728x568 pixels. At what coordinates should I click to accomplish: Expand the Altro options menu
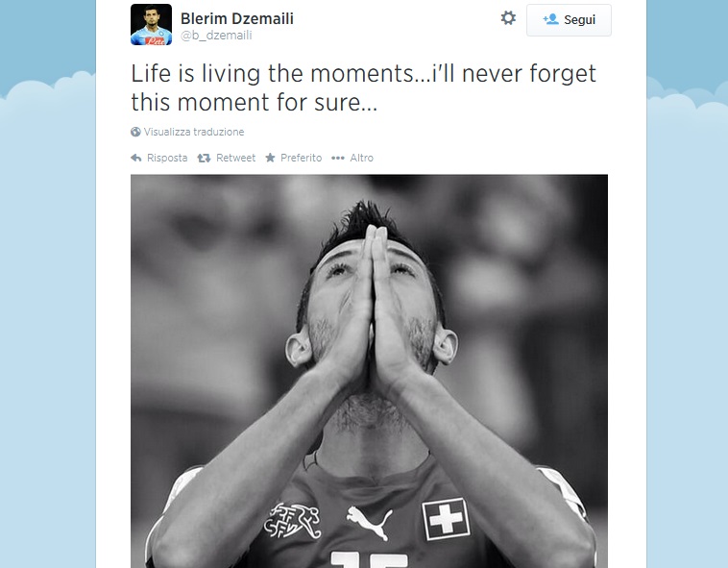point(361,158)
